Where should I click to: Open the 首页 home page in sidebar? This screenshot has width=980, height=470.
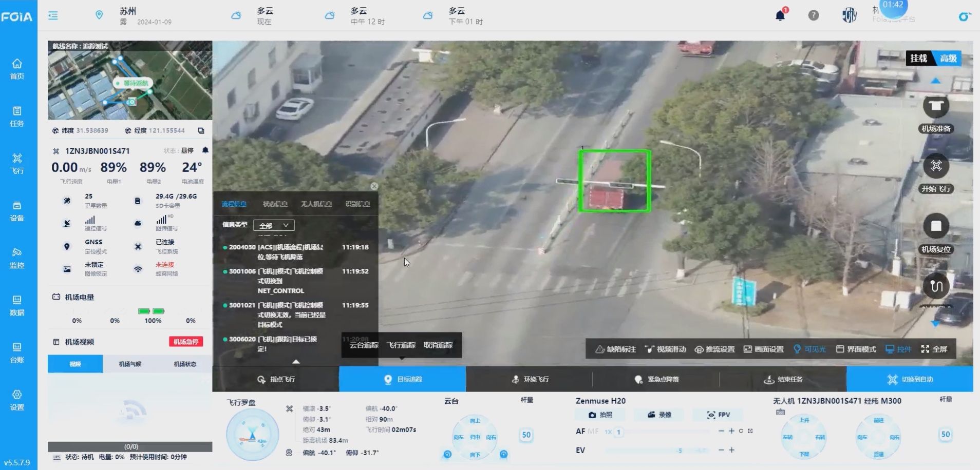pos(17,69)
